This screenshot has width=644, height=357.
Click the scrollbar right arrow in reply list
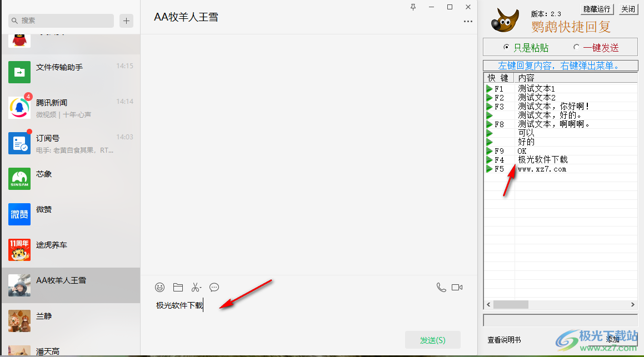pyautogui.click(x=632, y=304)
